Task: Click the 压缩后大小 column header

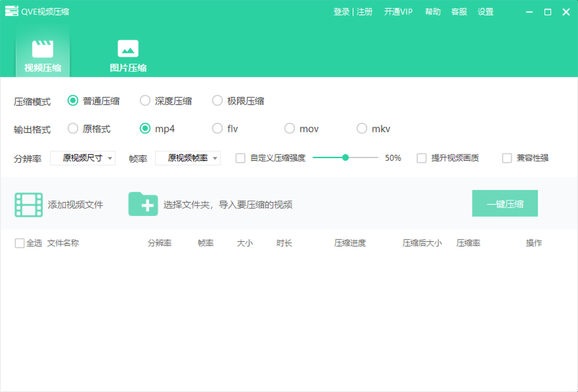Action: point(422,243)
